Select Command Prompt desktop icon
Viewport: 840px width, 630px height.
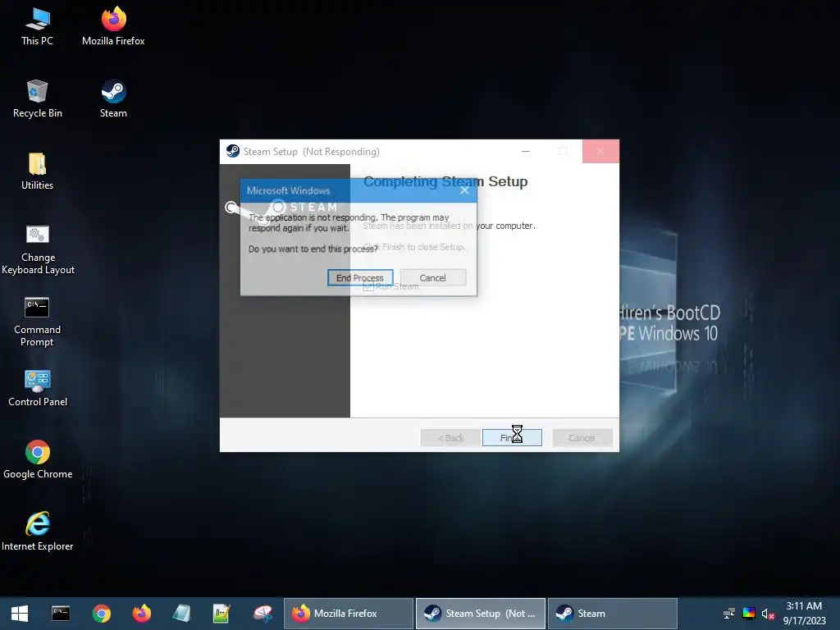click(x=38, y=322)
